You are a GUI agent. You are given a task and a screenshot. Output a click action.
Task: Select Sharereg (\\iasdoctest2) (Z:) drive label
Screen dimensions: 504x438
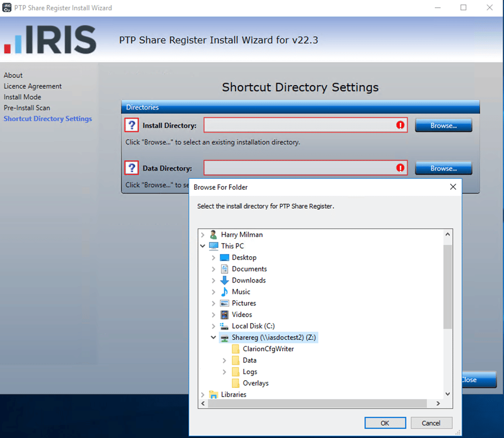click(x=274, y=337)
